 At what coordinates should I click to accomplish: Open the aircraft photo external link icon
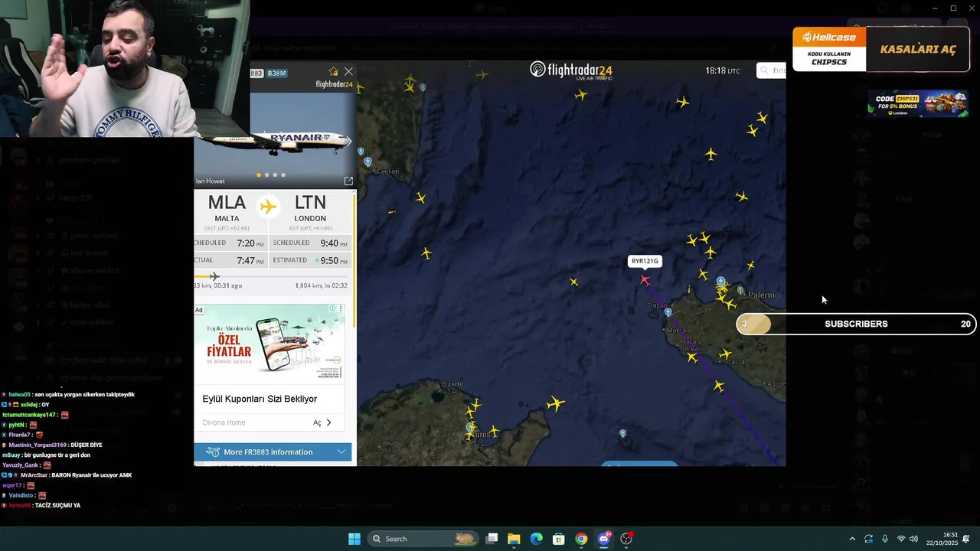[x=348, y=181]
